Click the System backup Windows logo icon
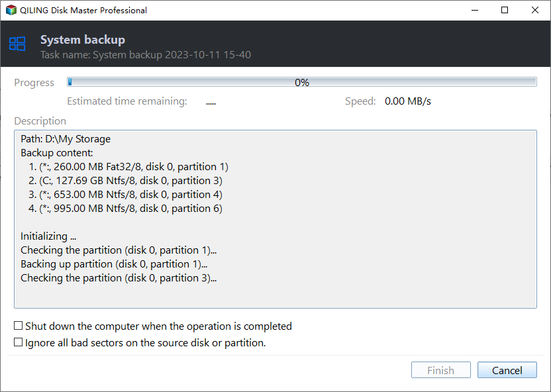 point(17,44)
